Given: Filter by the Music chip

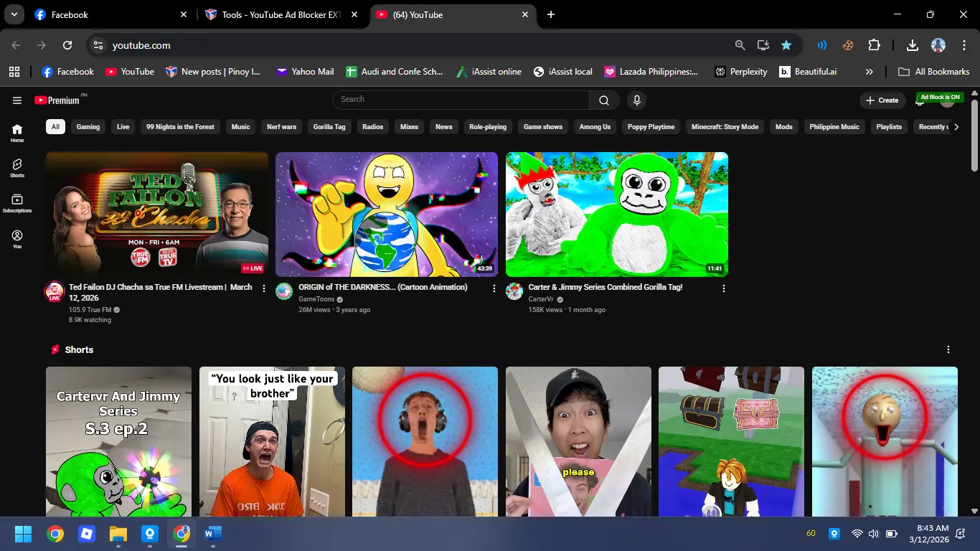Looking at the screenshot, I should pyautogui.click(x=240, y=127).
